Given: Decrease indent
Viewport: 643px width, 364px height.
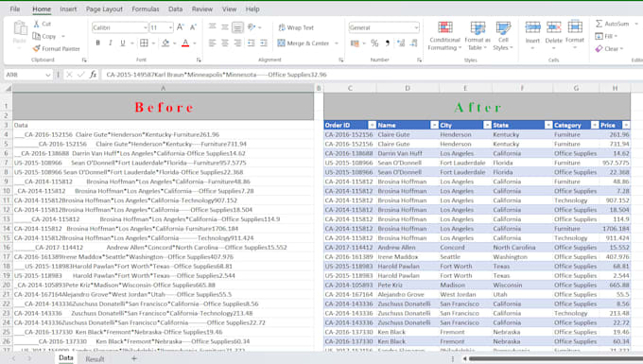Looking at the screenshot, I should [251, 43].
